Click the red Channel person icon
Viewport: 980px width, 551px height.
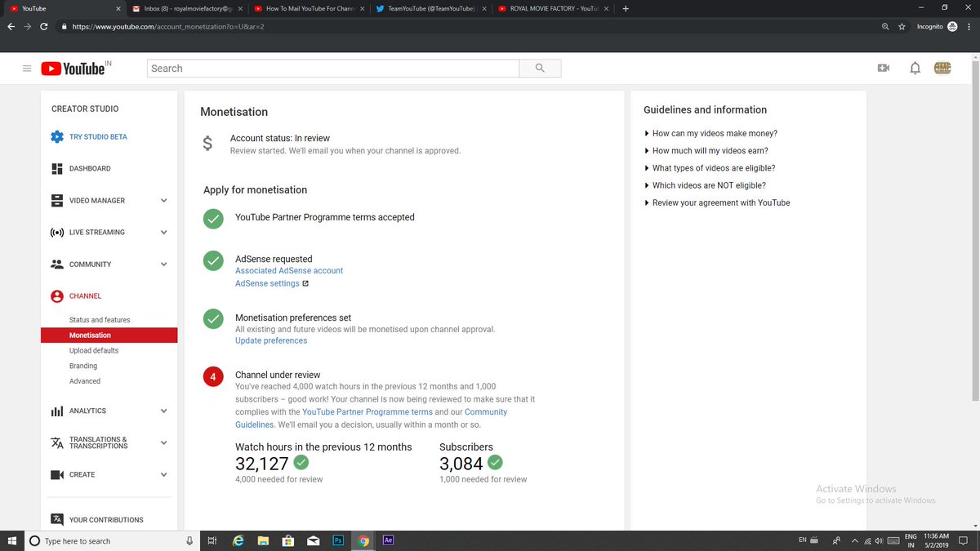[x=57, y=296]
